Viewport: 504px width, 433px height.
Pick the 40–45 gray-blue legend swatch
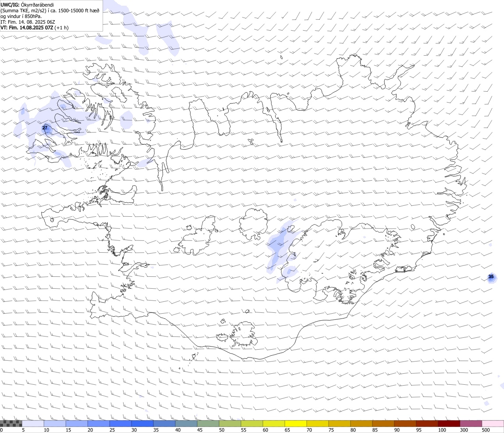click(x=186, y=423)
